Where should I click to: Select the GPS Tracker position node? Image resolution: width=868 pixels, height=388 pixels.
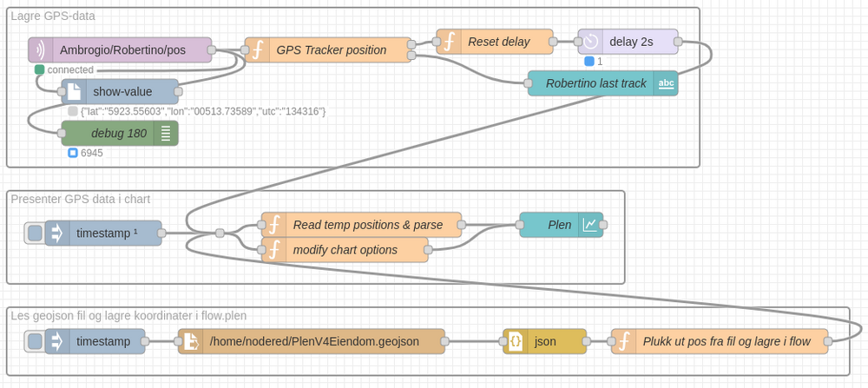328,49
